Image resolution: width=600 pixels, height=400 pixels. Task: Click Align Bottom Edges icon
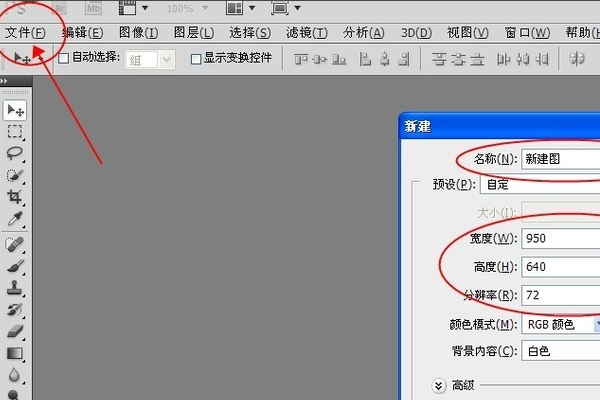339,59
